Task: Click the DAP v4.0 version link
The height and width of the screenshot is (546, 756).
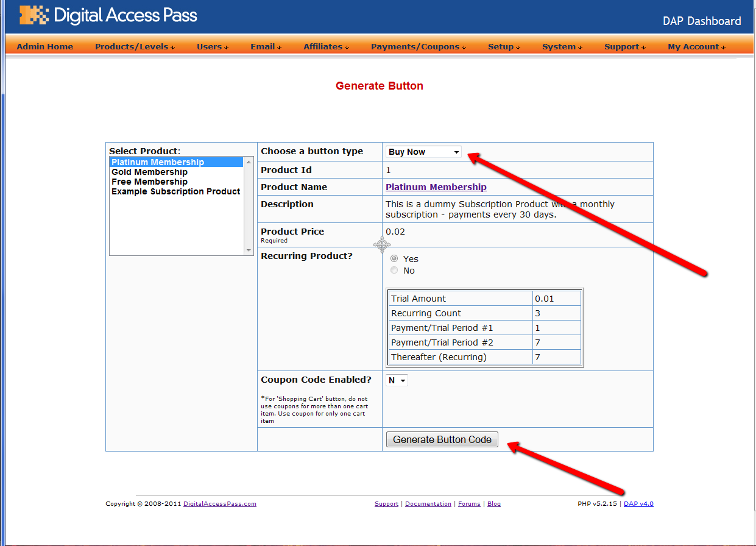Action: [x=638, y=504]
